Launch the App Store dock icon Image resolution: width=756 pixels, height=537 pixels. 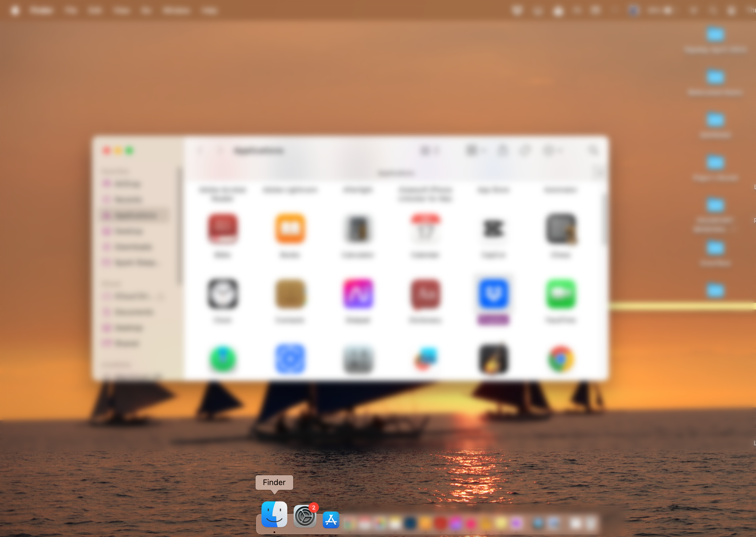coord(331,520)
